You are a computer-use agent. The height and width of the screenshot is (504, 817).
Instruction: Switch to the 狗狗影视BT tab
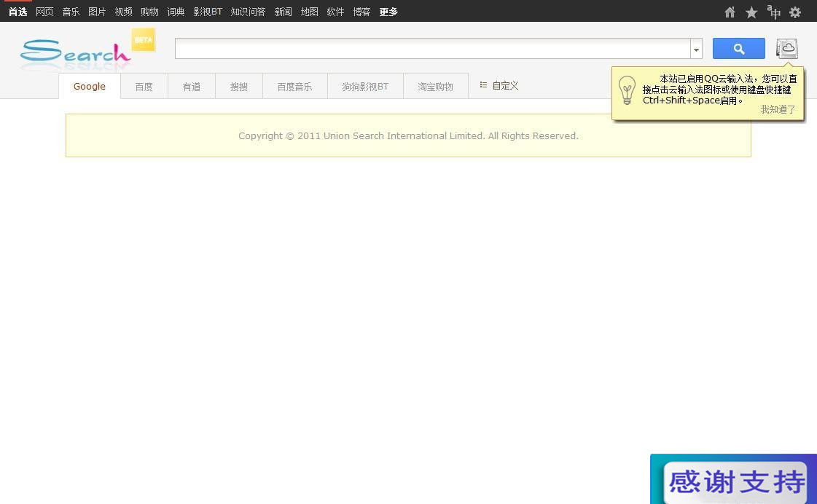pos(365,87)
